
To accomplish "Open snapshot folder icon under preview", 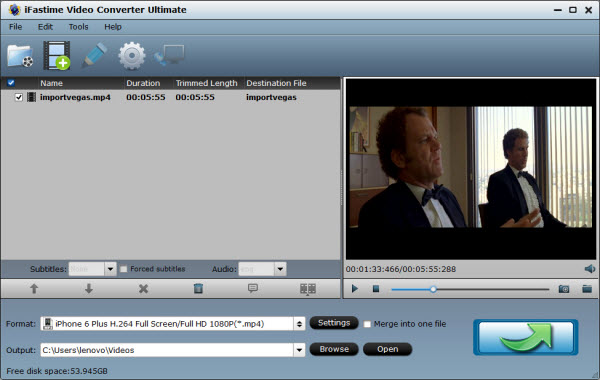I will [x=587, y=289].
